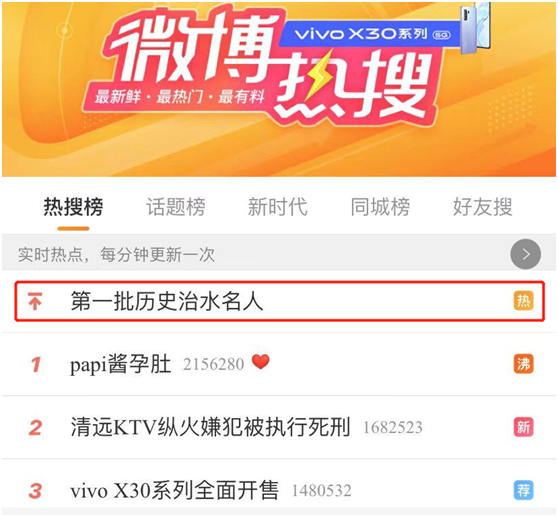Open the 好友搜 tab

tap(483, 207)
